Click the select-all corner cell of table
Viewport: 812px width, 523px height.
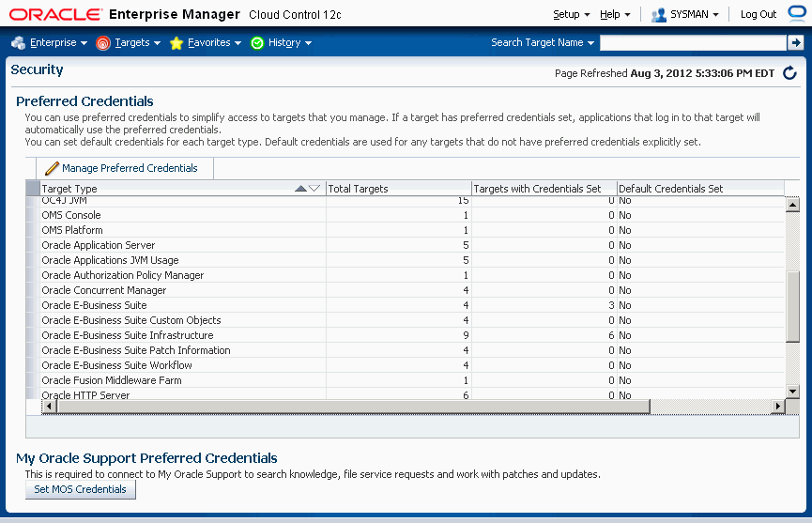33,189
